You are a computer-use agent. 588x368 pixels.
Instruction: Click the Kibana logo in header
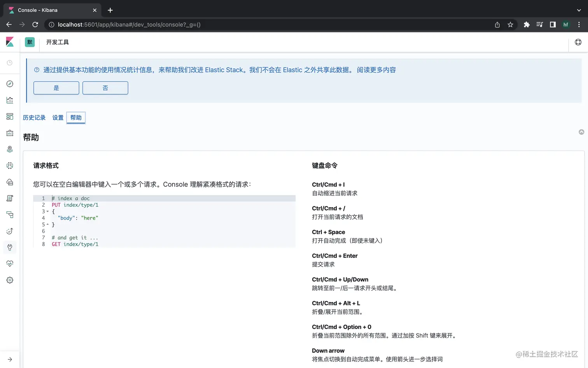click(x=10, y=42)
